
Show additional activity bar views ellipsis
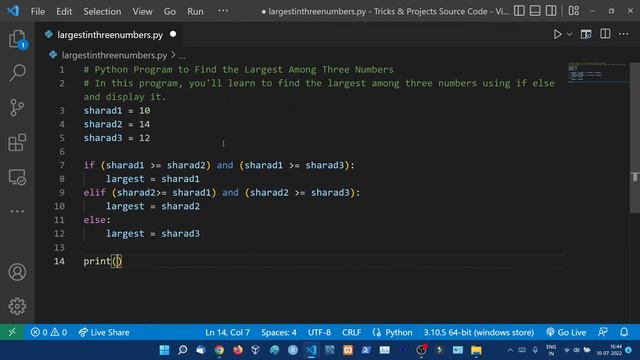point(17,211)
